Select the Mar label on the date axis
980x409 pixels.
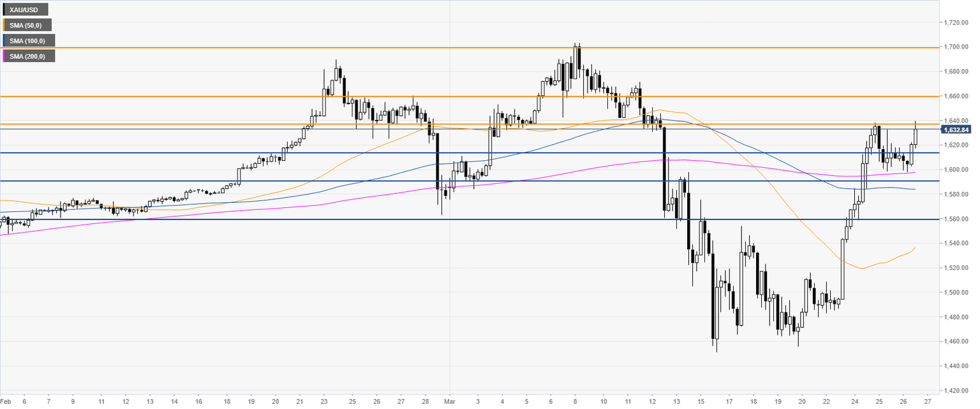449,402
